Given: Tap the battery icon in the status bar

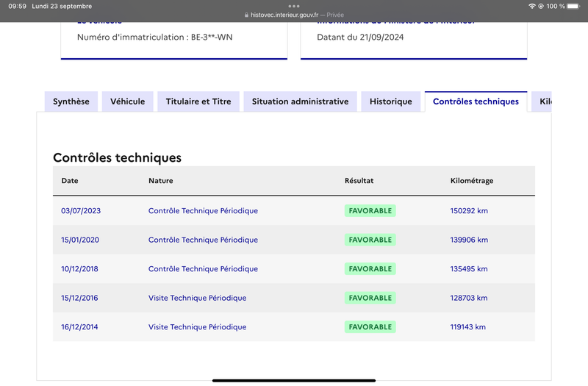Looking at the screenshot, I should pos(574,6).
